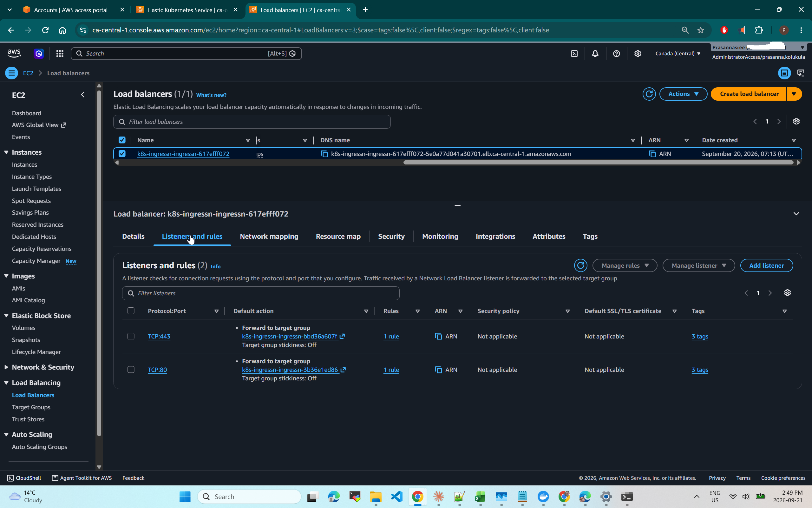Open Visual Studio Code from the taskbar
The height and width of the screenshot is (508, 812).
397,497
